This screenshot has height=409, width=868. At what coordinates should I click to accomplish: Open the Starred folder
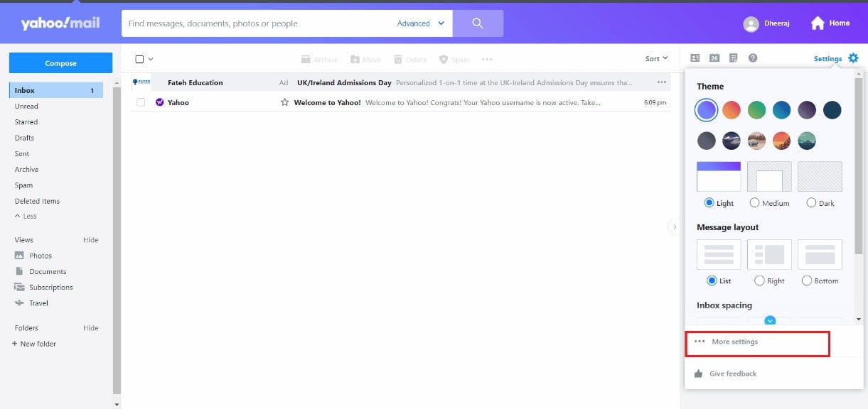[x=26, y=122]
